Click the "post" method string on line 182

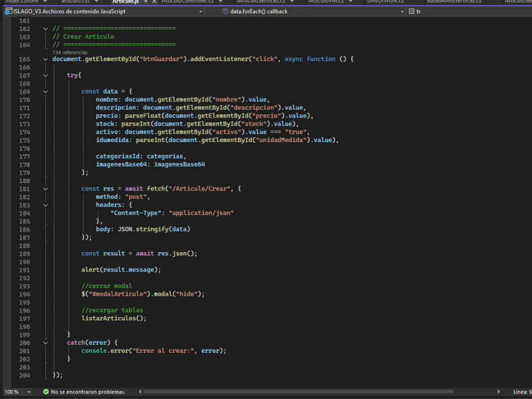point(136,197)
